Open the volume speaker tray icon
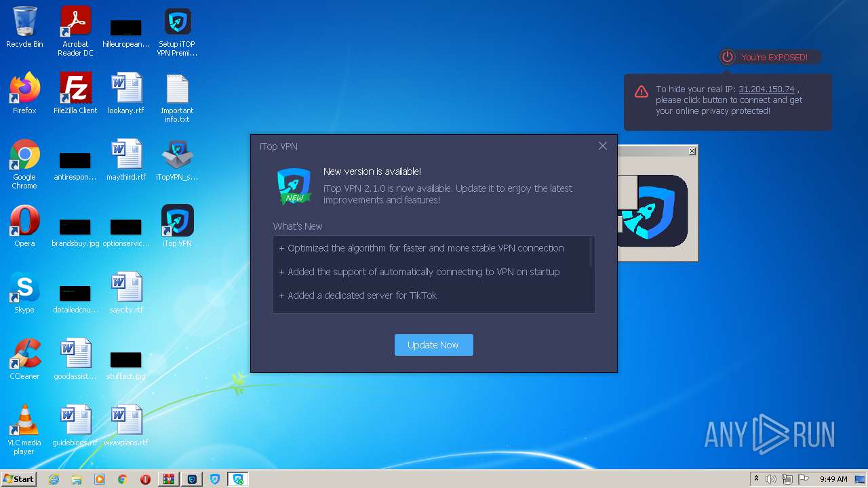This screenshot has width=868, height=488. (771, 479)
